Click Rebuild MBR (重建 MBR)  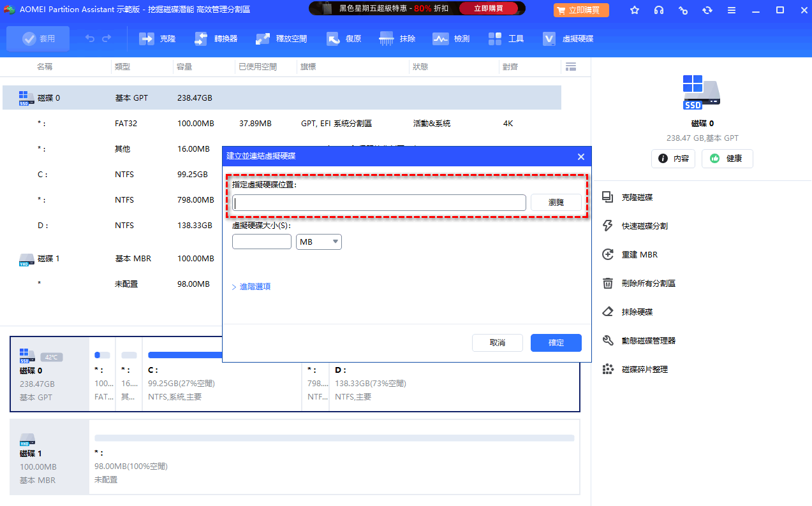click(x=631, y=255)
